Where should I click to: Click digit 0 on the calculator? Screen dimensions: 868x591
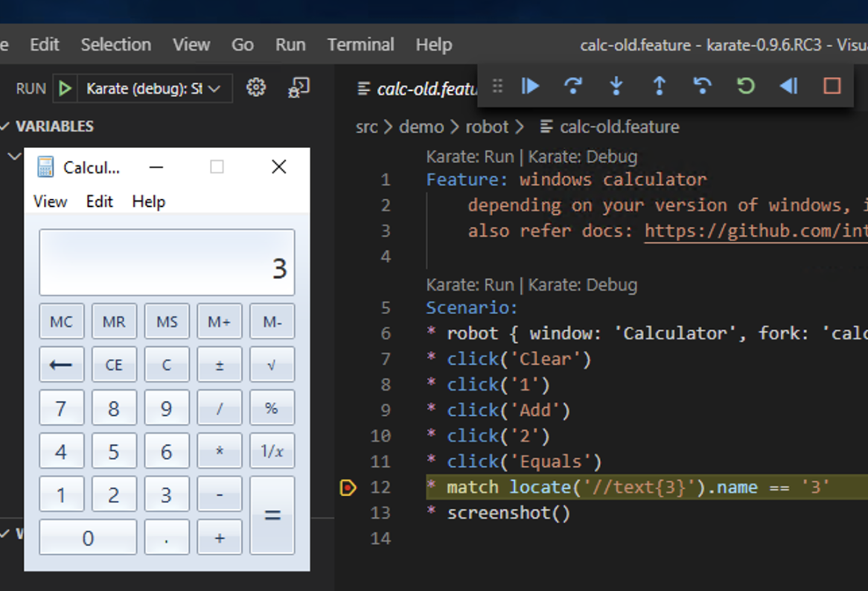coord(87,537)
